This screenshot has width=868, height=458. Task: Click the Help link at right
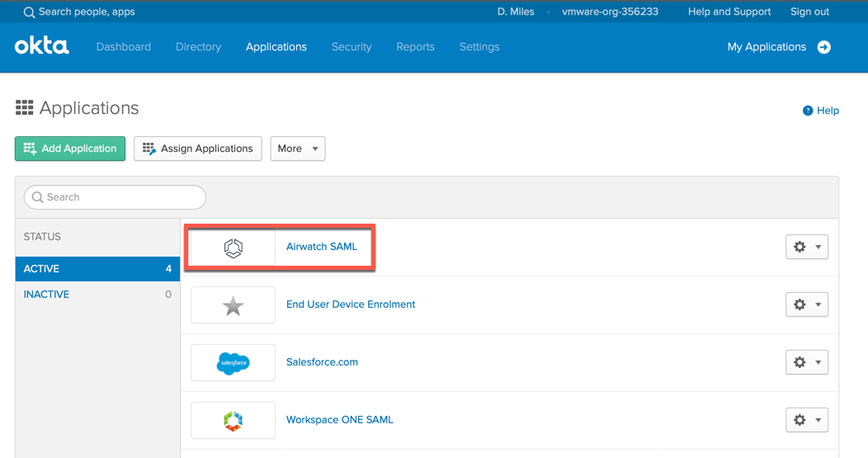(x=828, y=111)
